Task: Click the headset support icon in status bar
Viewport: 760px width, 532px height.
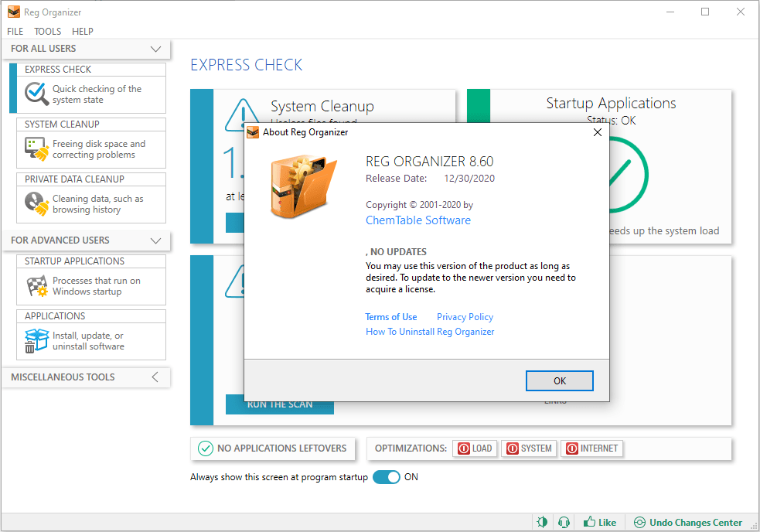Action: click(564, 522)
